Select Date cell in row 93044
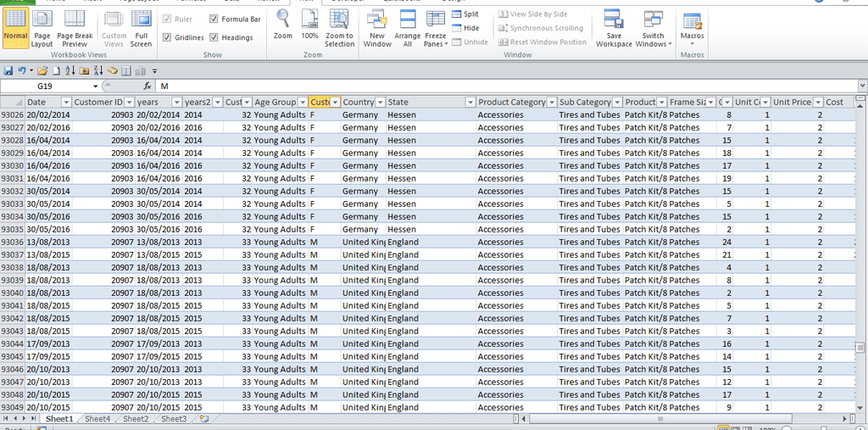Screen dimensions: 868x430 coord(48,343)
